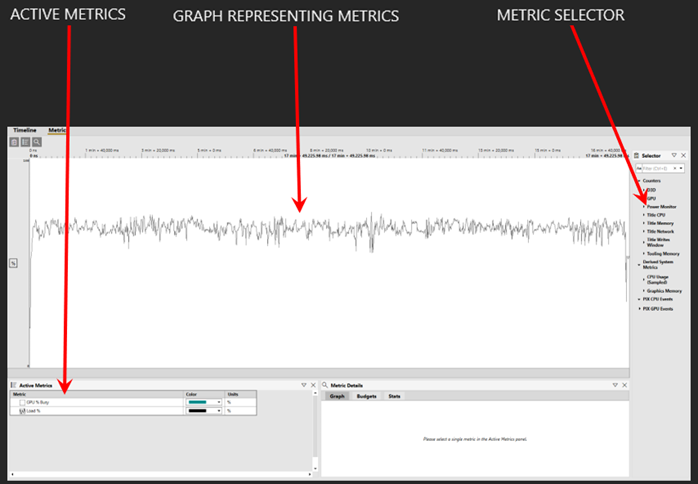Open filter history dropdown in Selector
This screenshot has width=698, height=484.
(x=681, y=168)
